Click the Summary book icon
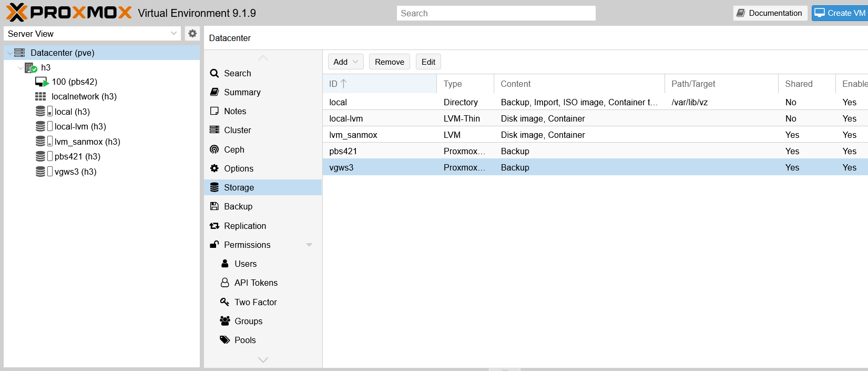Screen dimensions: 868x371 (x=215, y=92)
